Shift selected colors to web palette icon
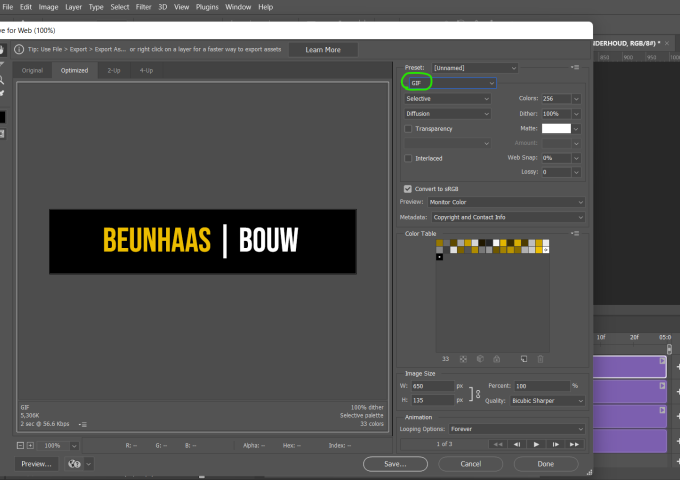680x480 pixels. 480,359
